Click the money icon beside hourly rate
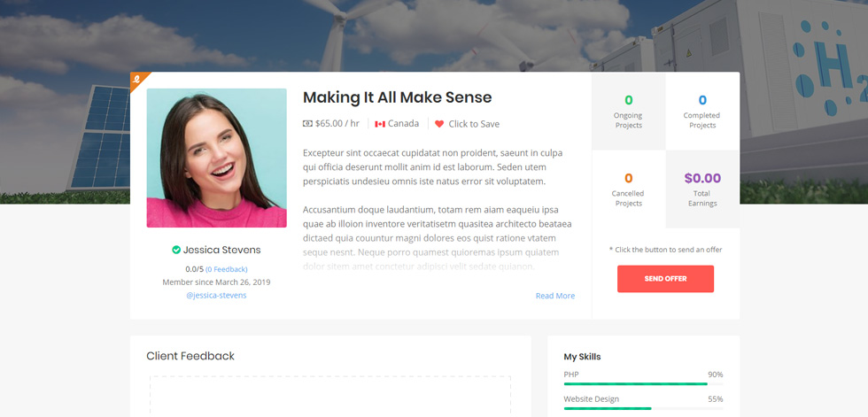The image size is (868, 417). pos(308,123)
